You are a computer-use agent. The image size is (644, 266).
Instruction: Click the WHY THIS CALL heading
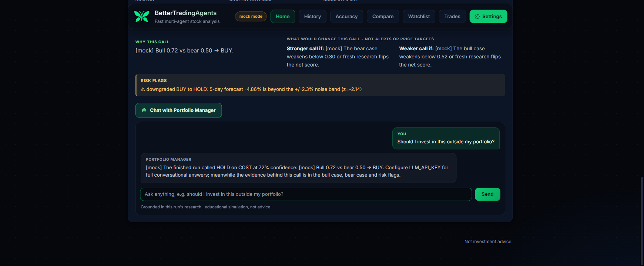152,42
